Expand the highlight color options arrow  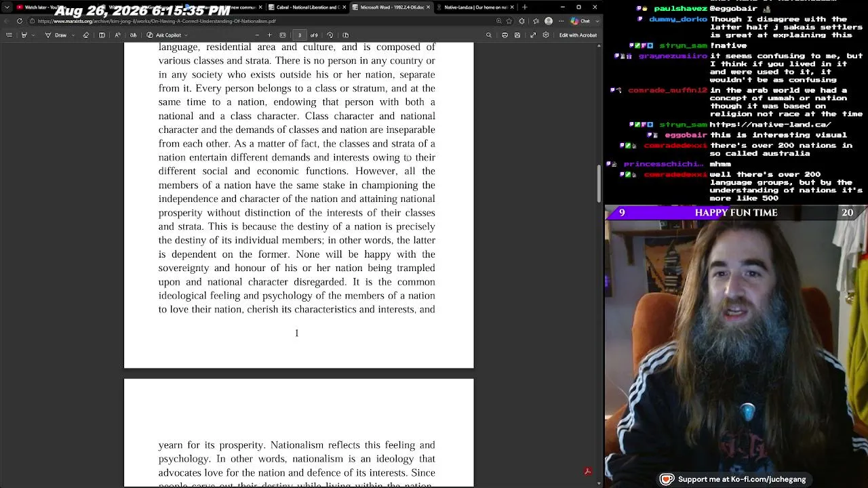tap(33, 35)
